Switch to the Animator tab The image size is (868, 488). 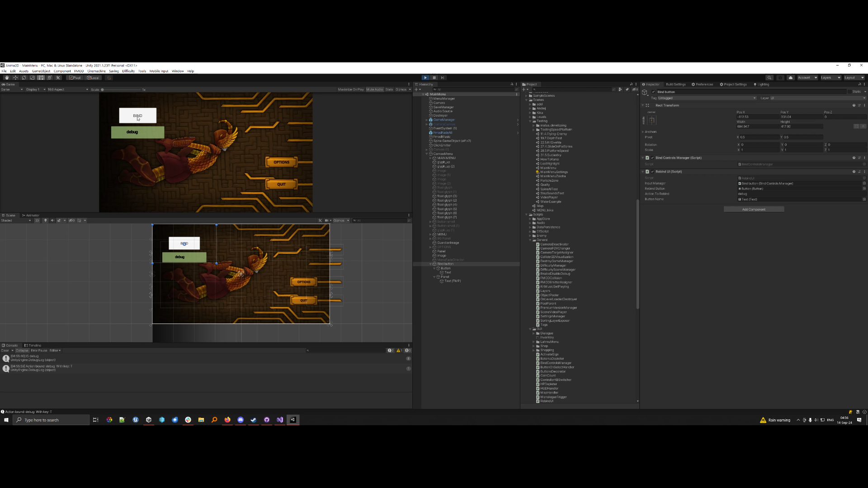[31, 216]
